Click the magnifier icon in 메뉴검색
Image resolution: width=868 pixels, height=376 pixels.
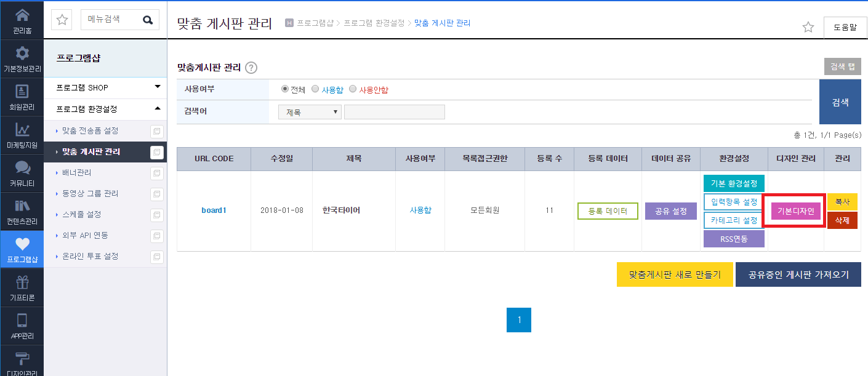[148, 20]
